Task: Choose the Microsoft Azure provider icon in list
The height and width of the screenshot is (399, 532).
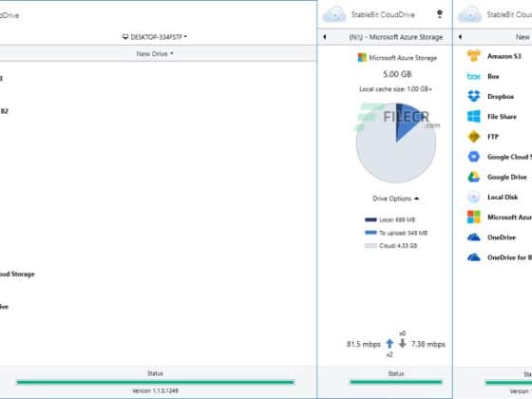Action: coord(474,218)
